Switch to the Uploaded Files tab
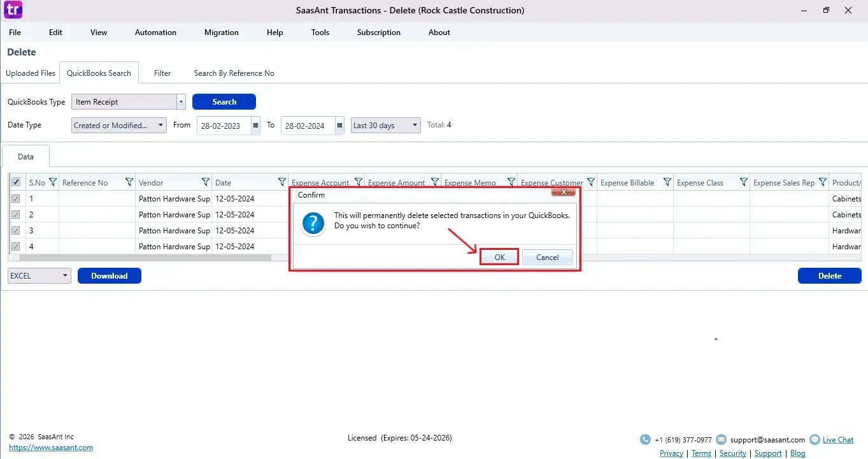 [x=31, y=73]
